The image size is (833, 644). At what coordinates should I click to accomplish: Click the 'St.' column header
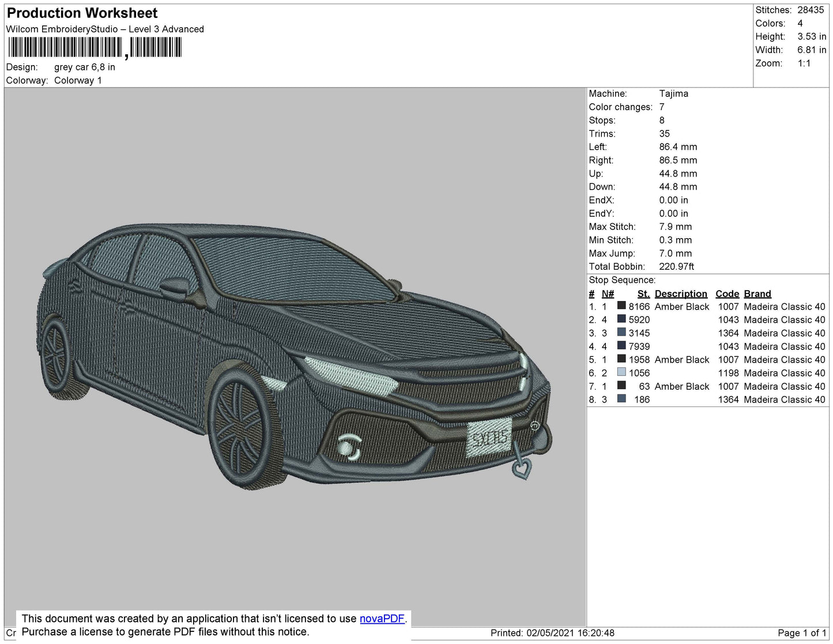[643, 293]
